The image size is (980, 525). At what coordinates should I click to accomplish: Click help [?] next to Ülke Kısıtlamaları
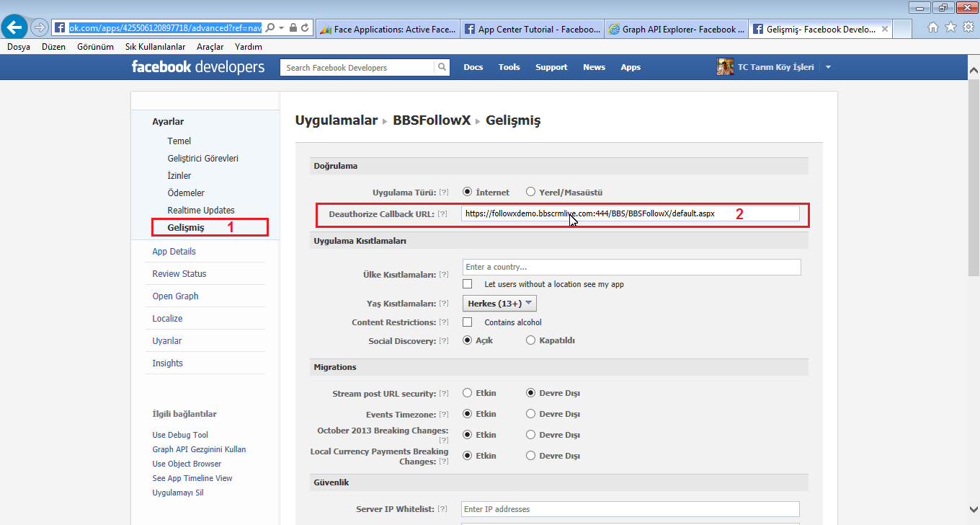pyautogui.click(x=444, y=275)
